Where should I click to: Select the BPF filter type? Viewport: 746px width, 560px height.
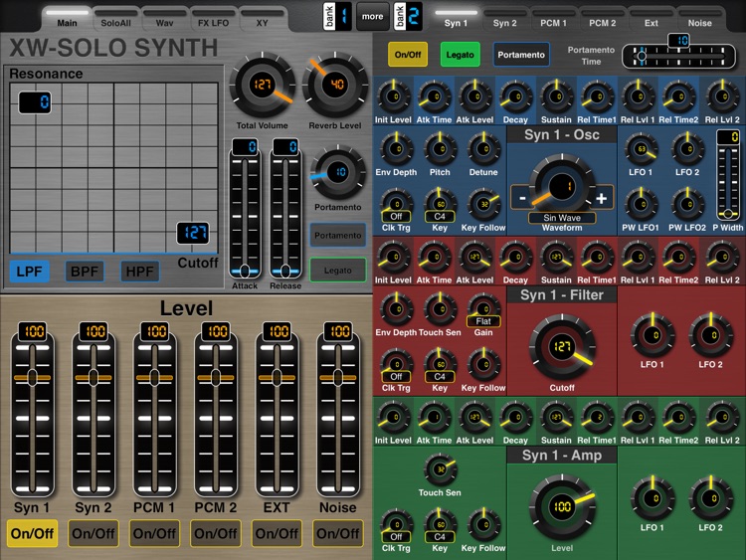pyautogui.click(x=85, y=272)
